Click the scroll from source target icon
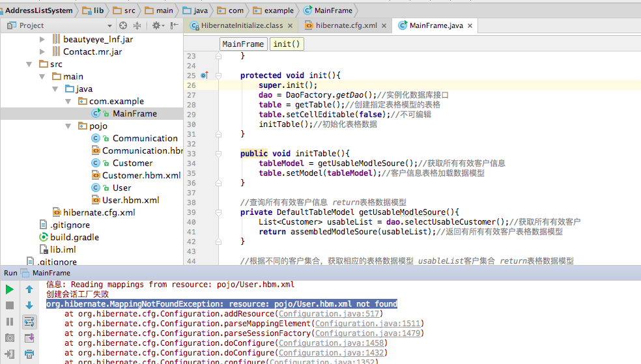This screenshot has height=364, width=641. 123,26
